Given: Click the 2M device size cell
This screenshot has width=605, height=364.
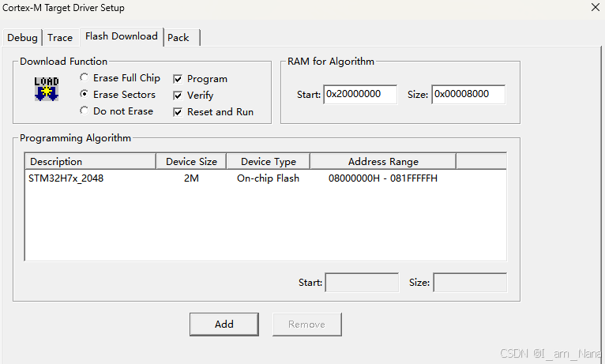Looking at the screenshot, I should [191, 178].
